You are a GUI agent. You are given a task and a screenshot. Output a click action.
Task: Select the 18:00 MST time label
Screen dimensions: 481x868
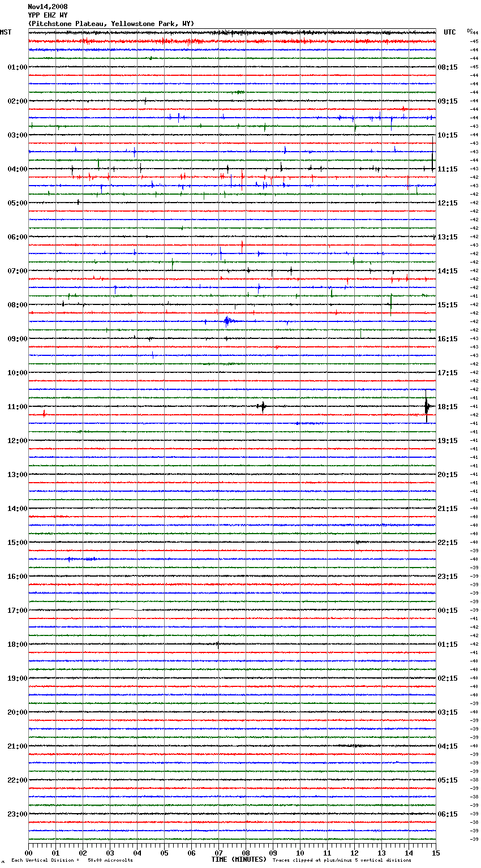click(x=18, y=644)
